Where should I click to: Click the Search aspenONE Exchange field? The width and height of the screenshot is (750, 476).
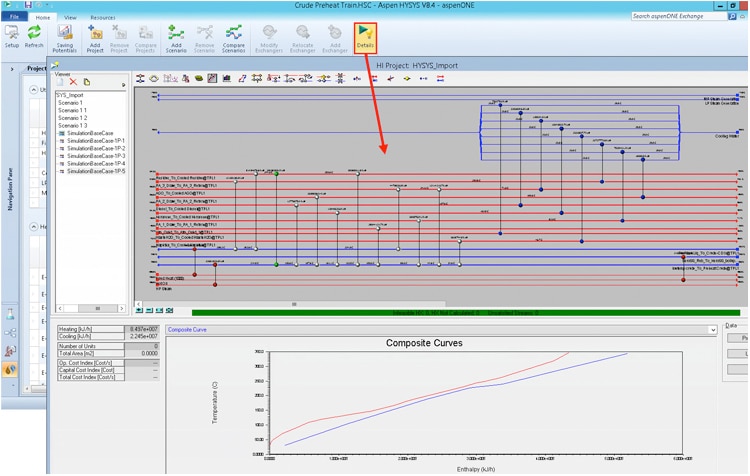click(x=679, y=16)
